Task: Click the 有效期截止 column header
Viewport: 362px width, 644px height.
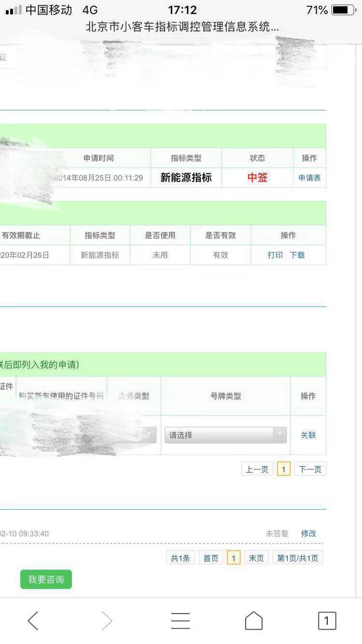Action: point(21,236)
